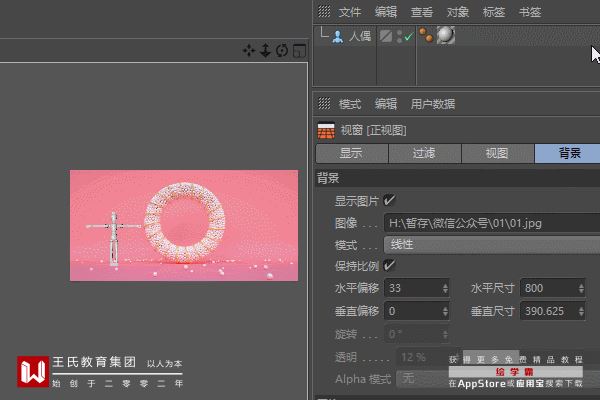Switch to the 过滤 tab
Image resolution: width=600 pixels, height=400 pixels.
pyautogui.click(x=425, y=153)
